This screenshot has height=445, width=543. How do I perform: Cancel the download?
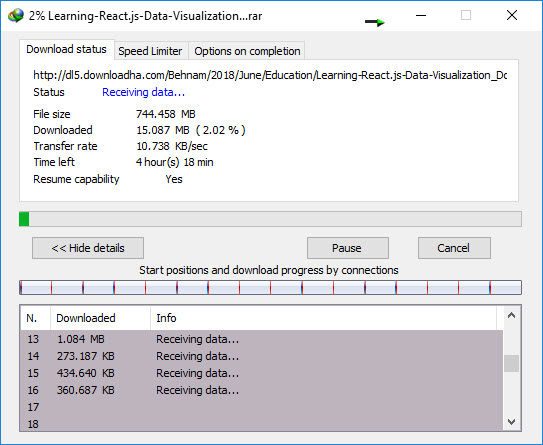pos(454,248)
